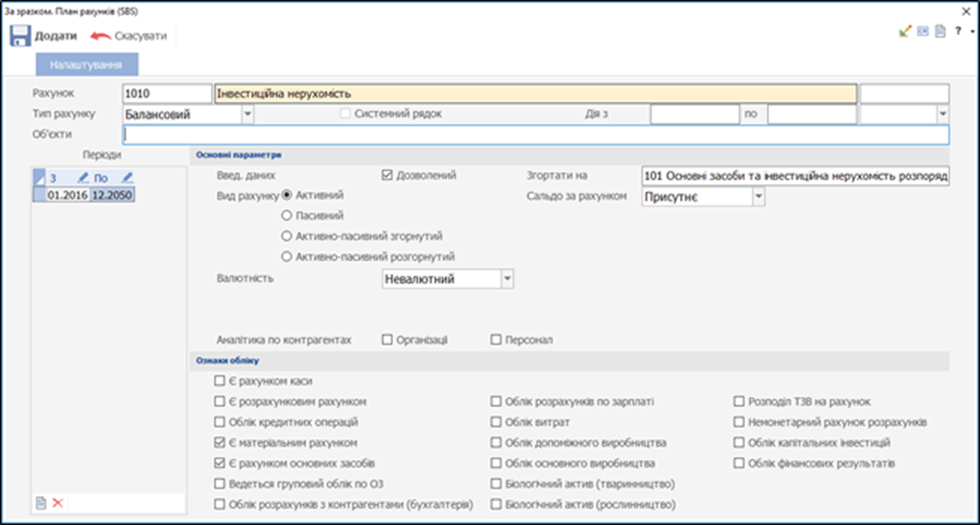Click the pencil edit icon in top-right toolbar
The image size is (980, 525).
[x=904, y=31]
